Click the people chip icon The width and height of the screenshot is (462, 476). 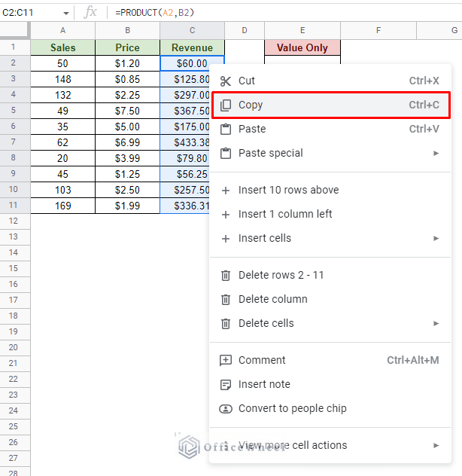pos(226,409)
